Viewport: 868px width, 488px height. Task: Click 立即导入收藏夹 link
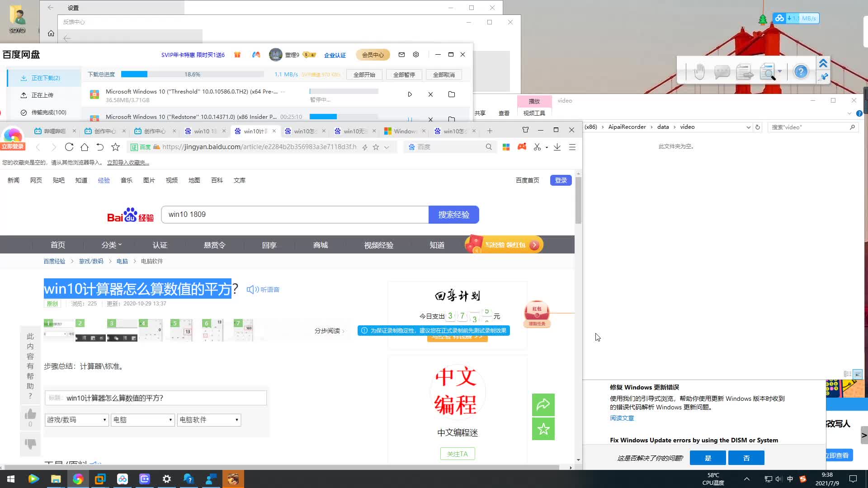pyautogui.click(x=128, y=163)
